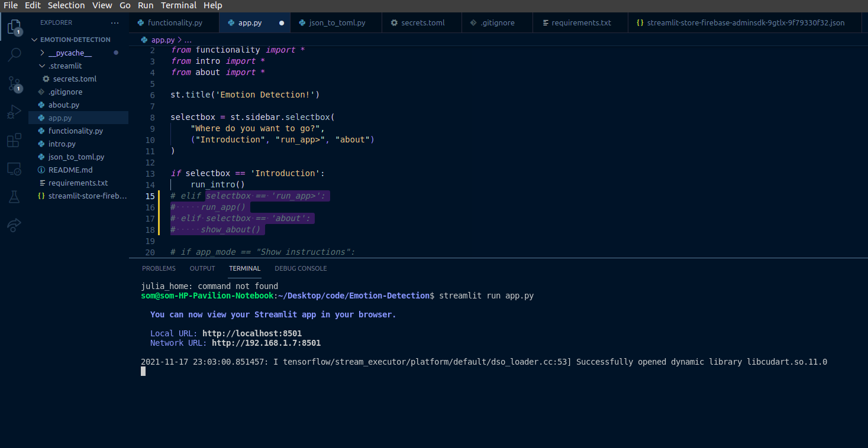The height and width of the screenshot is (448, 868).
Task: Select README.md in the file tree
Action: 70,170
